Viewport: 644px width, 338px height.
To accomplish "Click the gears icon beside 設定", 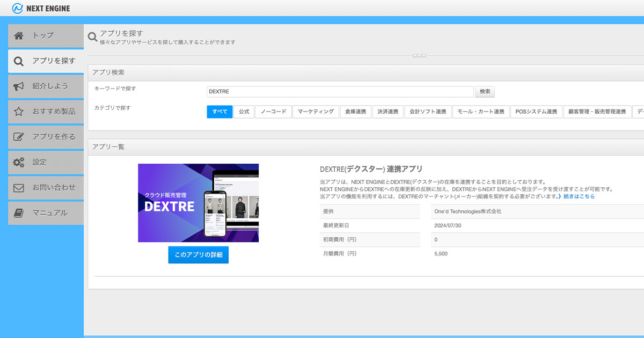I will (19, 163).
